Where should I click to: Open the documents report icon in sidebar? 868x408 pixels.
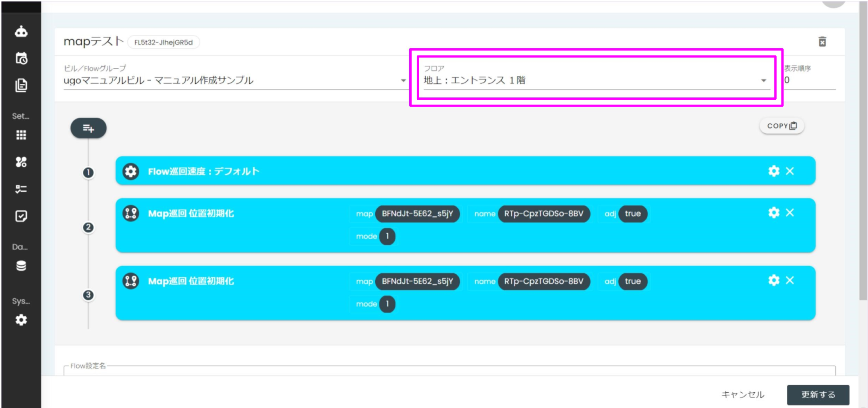pyautogui.click(x=21, y=85)
